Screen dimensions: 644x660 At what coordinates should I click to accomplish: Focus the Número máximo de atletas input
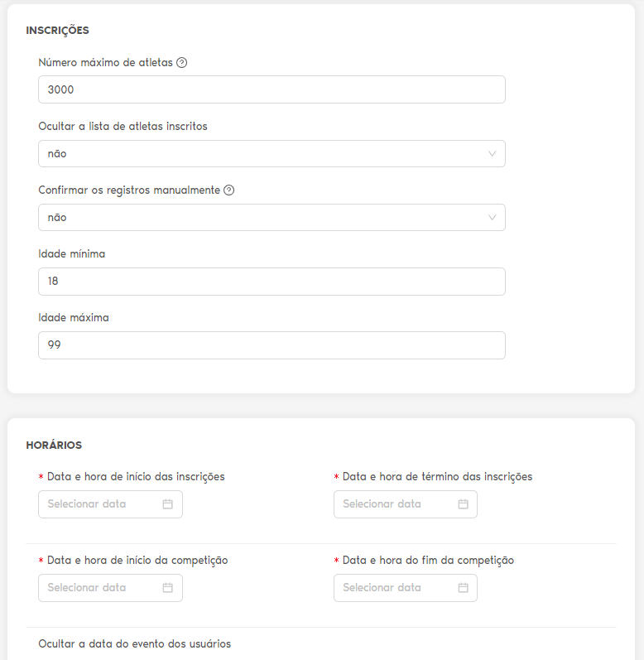(x=272, y=89)
